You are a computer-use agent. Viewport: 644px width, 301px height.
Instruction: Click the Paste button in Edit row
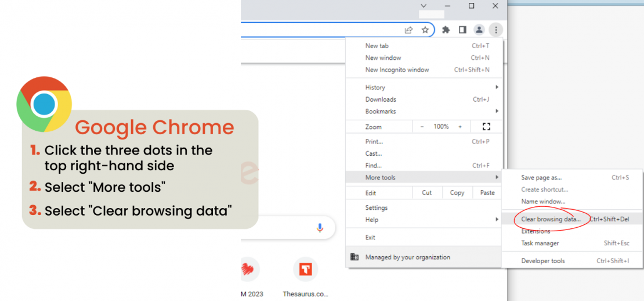click(x=487, y=192)
